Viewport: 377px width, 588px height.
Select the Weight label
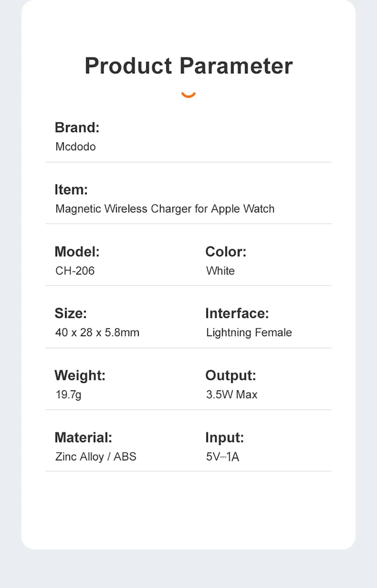(x=80, y=376)
